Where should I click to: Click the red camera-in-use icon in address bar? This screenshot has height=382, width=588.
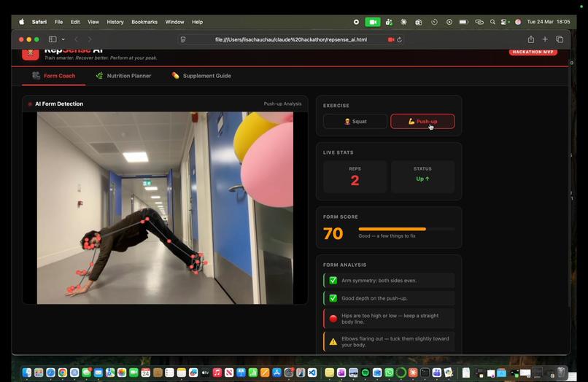(x=391, y=39)
